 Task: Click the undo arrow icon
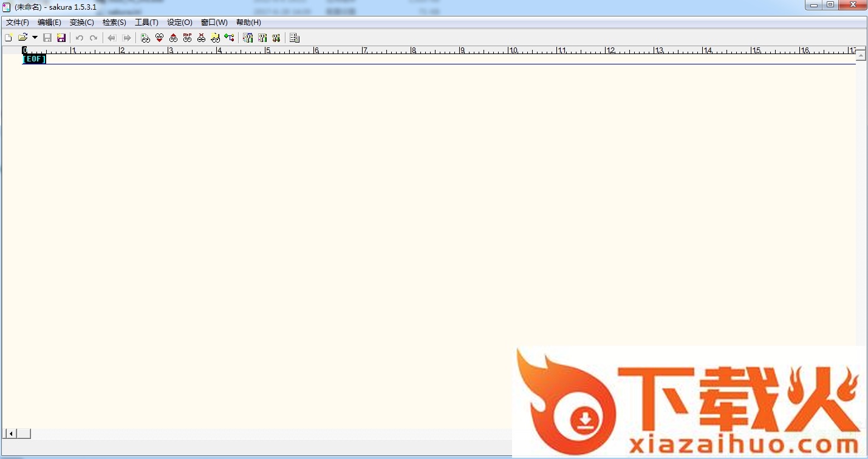tap(80, 38)
